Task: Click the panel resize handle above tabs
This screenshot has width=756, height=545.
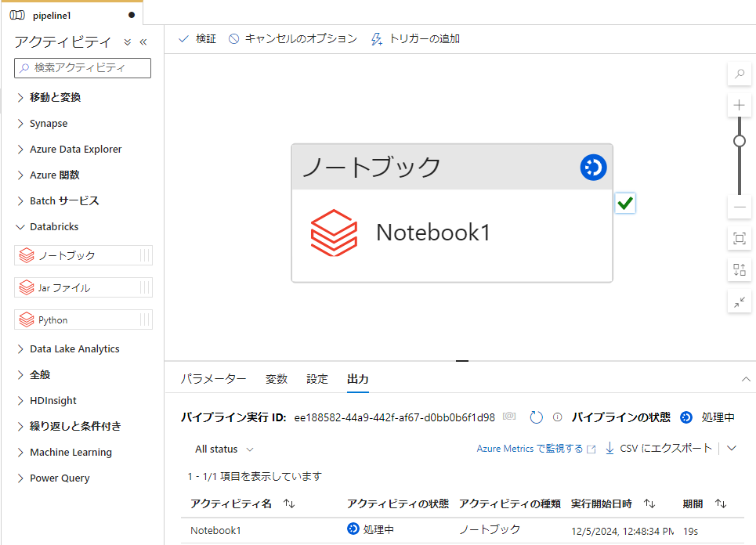Action: coord(462,360)
